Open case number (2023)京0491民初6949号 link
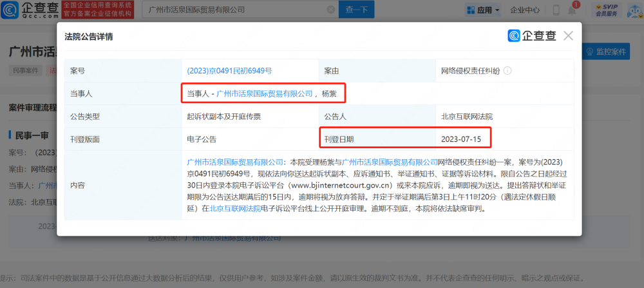This screenshot has height=288, width=644. pos(229,71)
